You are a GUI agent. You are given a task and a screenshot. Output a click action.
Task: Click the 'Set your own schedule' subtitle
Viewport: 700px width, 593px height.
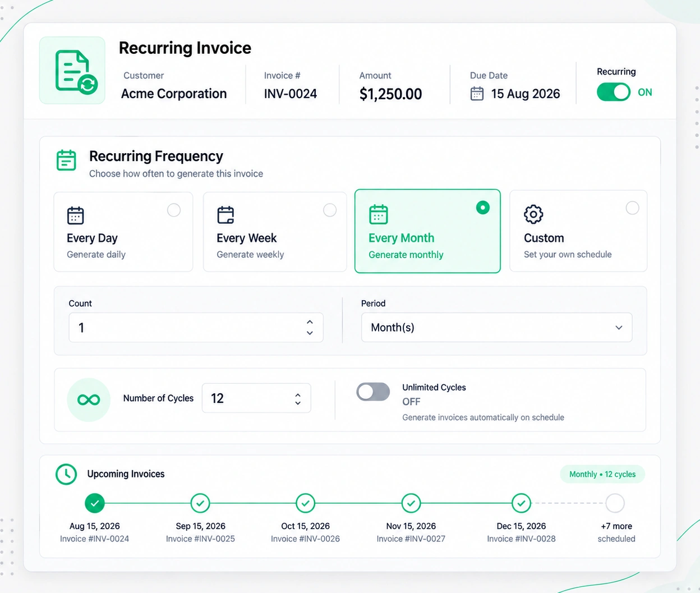coord(568,255)
